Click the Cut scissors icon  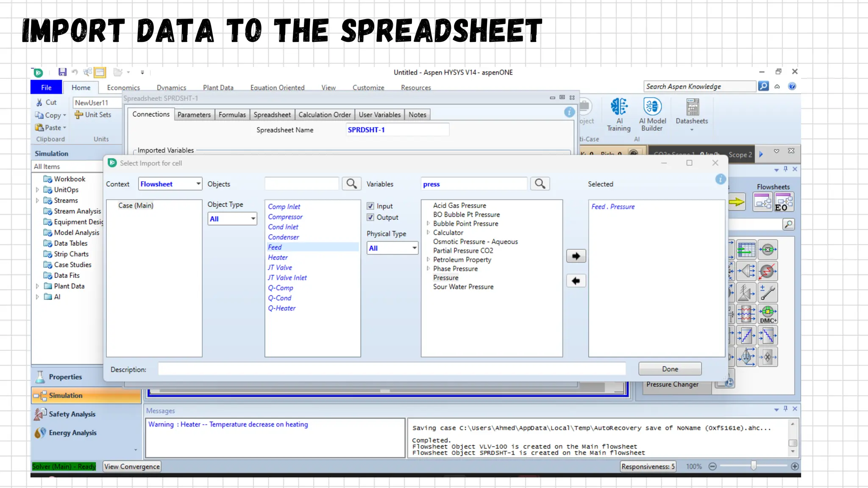tap(39, 103)
